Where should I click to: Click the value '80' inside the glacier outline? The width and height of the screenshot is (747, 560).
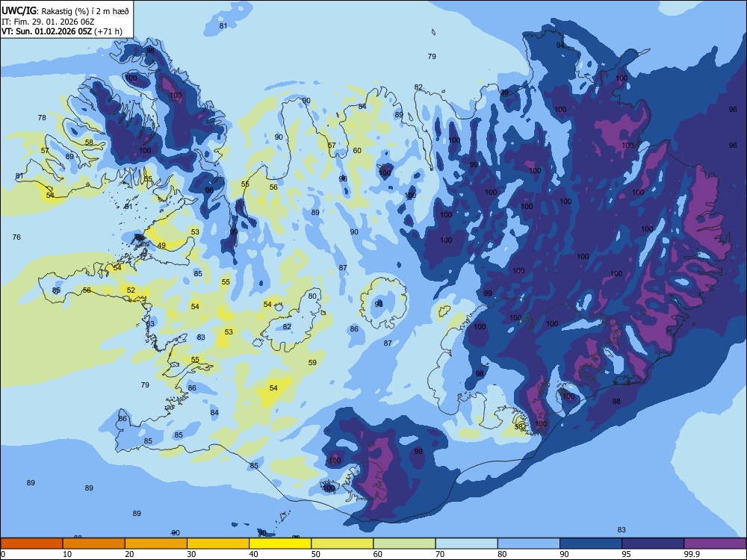point(312,296)
